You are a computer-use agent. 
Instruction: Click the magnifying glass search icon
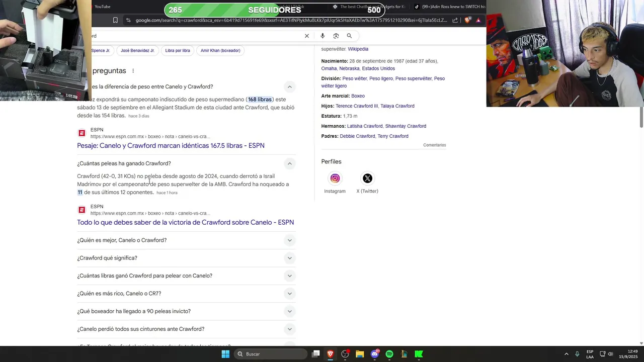pyautogui.click(x=349, y=36)
